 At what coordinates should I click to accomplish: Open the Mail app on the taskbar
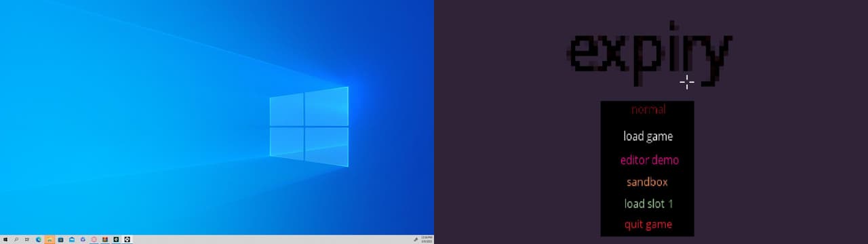click(x=72, y=239)
